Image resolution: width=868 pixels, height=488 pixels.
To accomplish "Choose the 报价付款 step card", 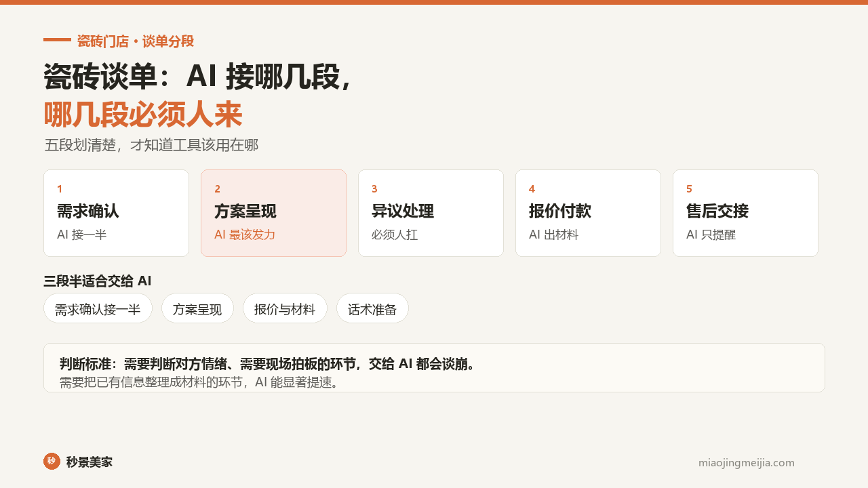I will click(x=588, y=213).
